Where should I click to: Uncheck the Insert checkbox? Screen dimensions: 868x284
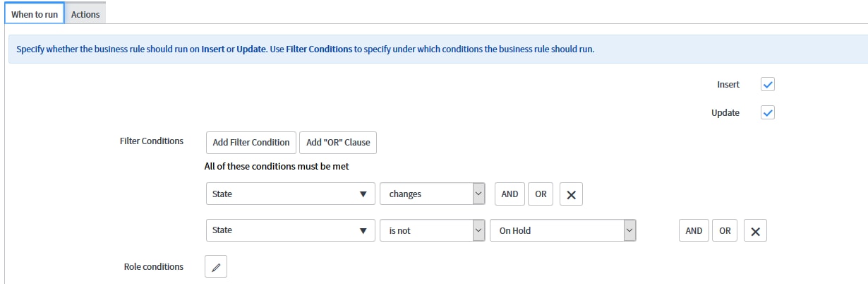768,85
